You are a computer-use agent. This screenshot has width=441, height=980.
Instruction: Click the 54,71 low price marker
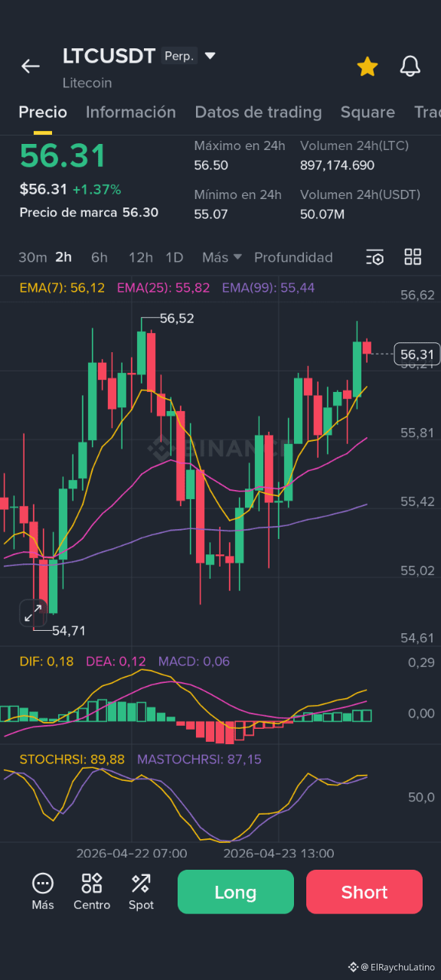coord(69,631)
